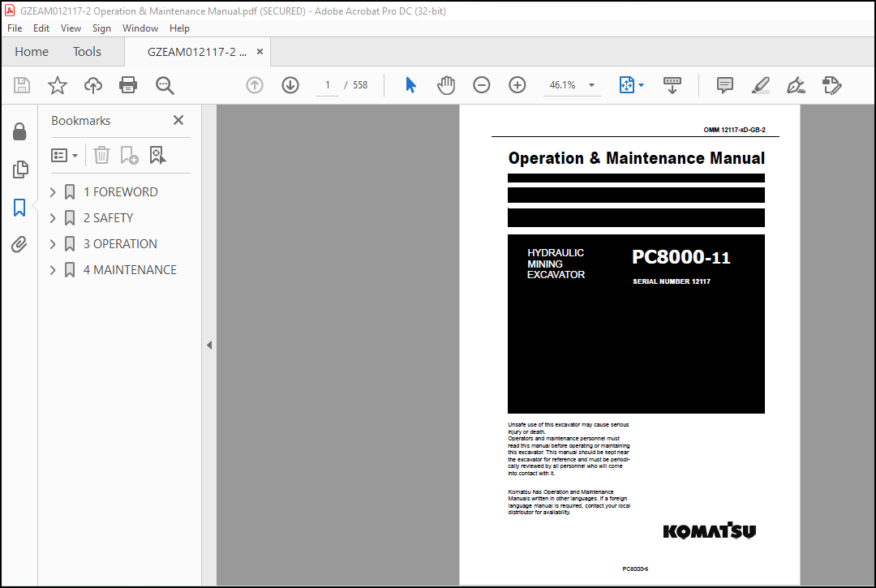Click the Operation & Maintenance Manual heading
The image size is (876, 588).
pyautogui.click(x=637, y=158)
